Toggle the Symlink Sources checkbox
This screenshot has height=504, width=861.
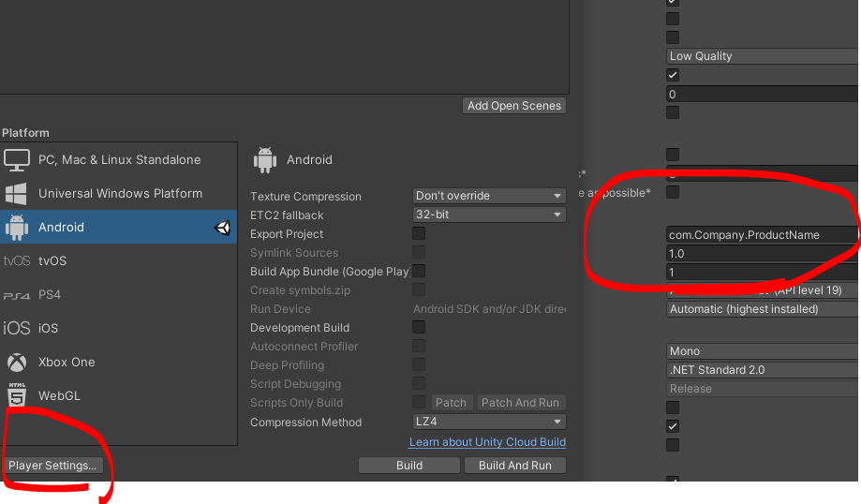point(419,252)
